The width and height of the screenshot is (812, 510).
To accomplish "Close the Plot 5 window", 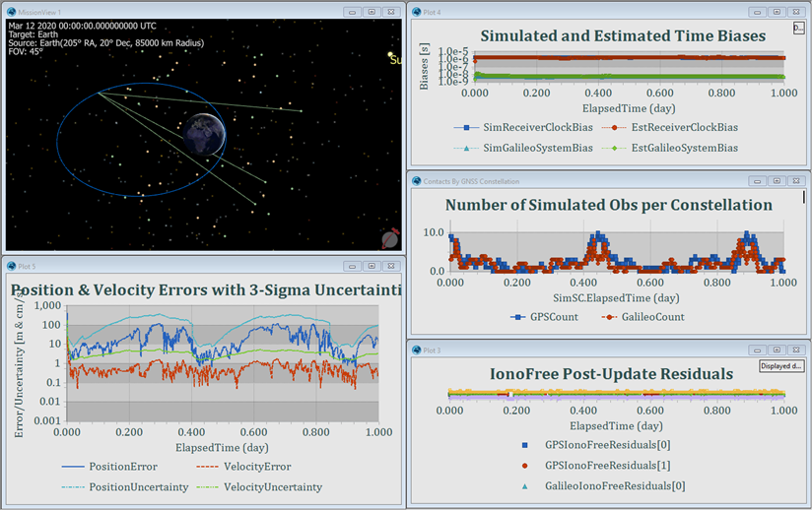I will coord(391,266).
